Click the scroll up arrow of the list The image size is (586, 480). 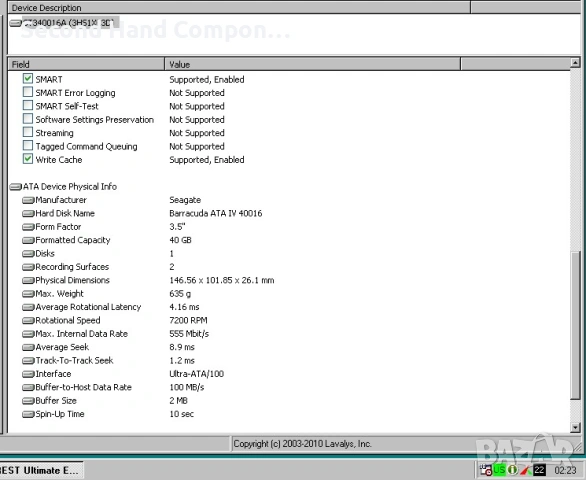[575, 63]
